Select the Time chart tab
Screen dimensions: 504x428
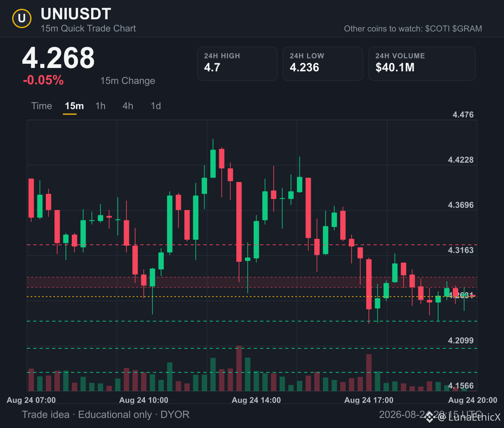tap(42, 106)
